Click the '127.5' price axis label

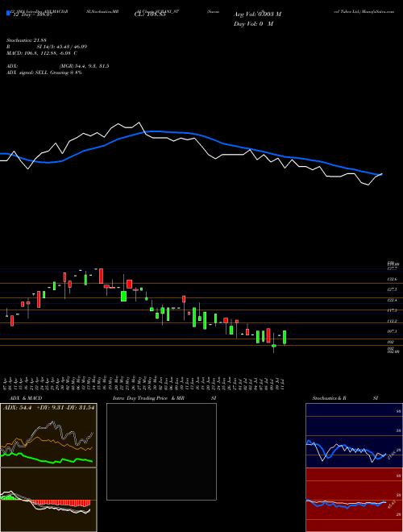click(393, 289)
